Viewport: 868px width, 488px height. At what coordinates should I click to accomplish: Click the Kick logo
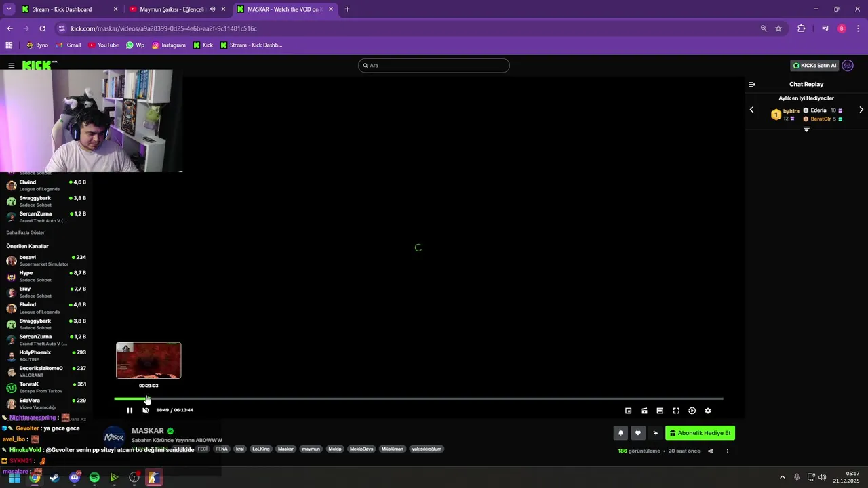tap(39, 65)
